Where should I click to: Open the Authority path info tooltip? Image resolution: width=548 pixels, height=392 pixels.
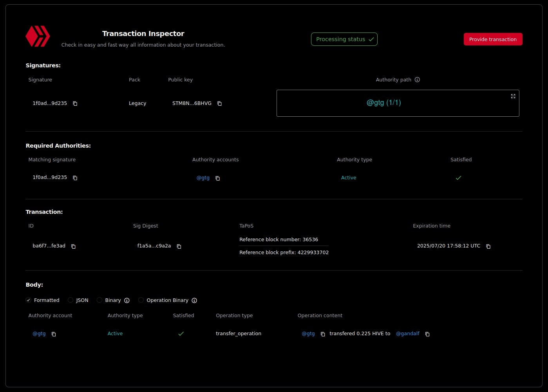pos(417,79)
